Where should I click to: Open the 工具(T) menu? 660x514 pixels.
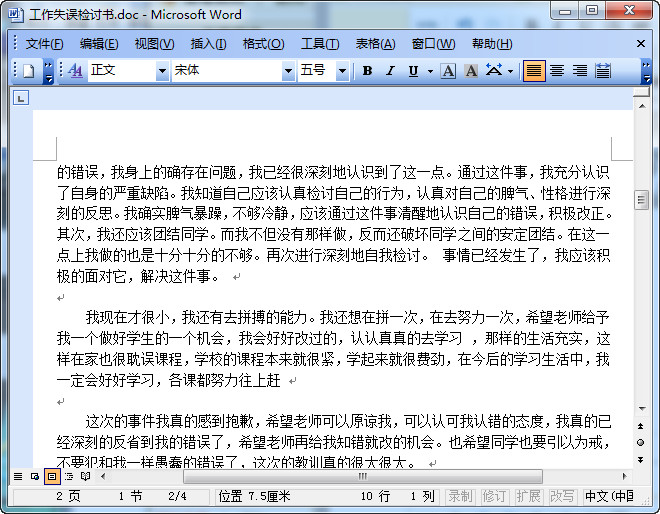(320, 44)
